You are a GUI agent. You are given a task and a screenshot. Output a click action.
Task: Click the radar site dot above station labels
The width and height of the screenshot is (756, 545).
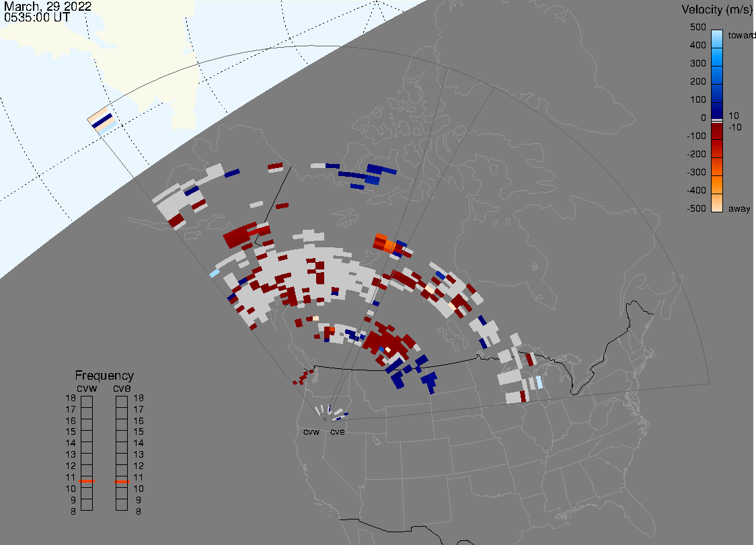click(x=325, y=419)
